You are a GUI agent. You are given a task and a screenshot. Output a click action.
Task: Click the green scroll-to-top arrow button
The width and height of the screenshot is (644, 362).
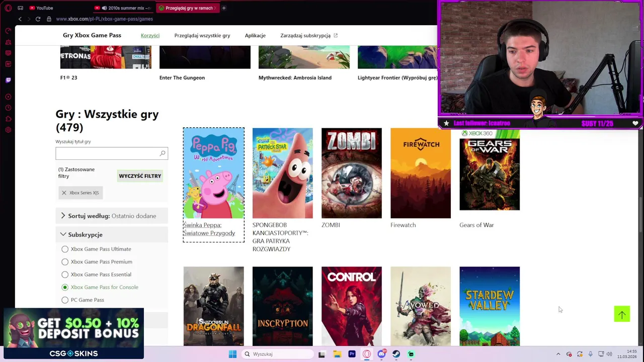(x=622, y=314)
